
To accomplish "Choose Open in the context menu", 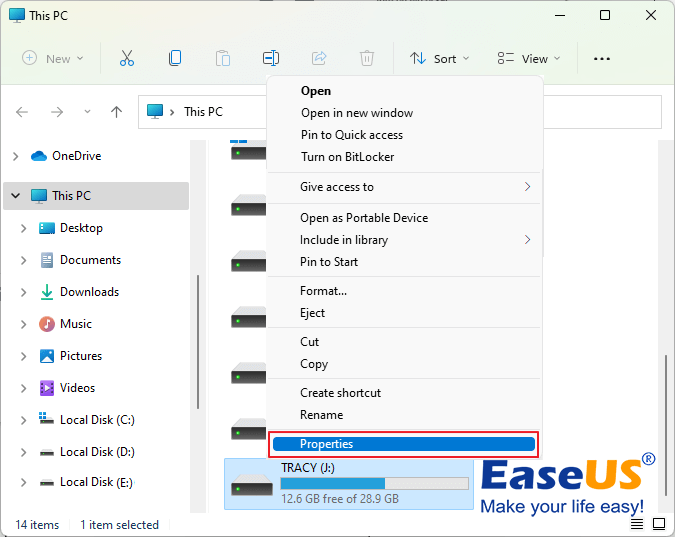I will tap(404, 91).
